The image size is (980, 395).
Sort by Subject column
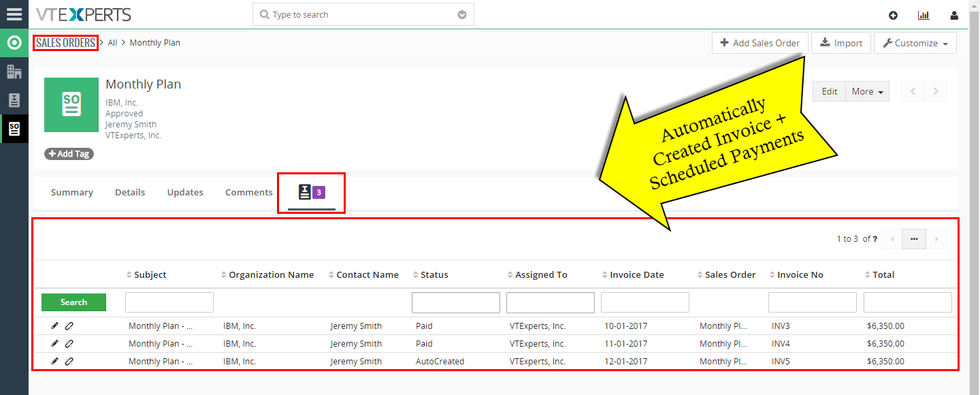coord(146,274)
